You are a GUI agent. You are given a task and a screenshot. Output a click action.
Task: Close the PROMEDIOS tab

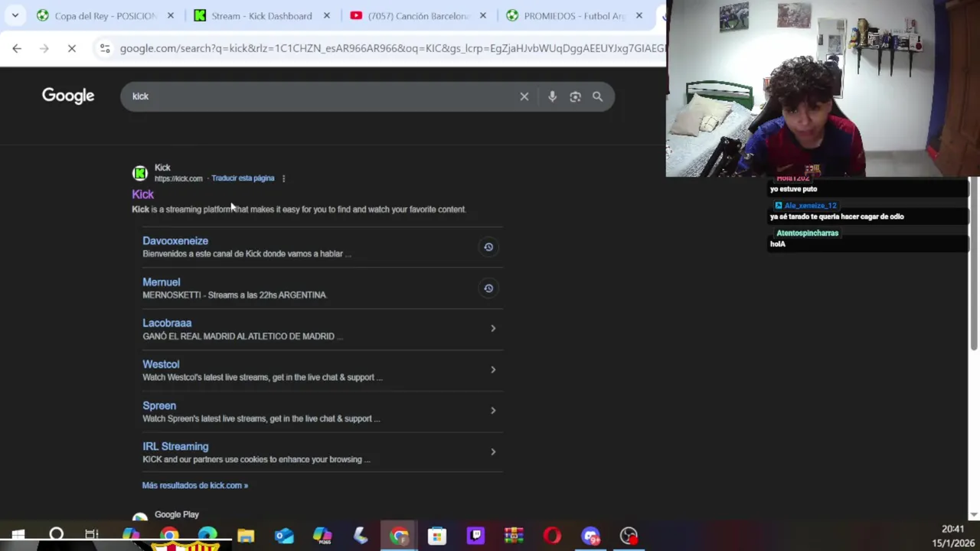click(x=639, y=15)
